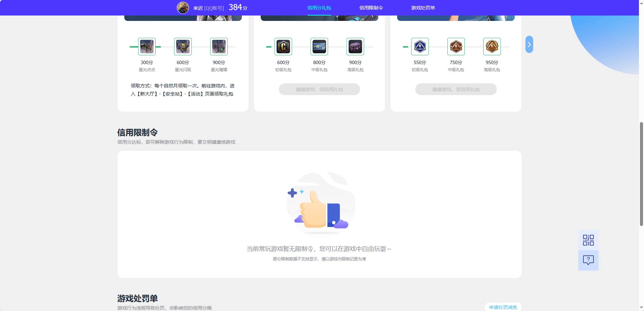Viewport: 644px width, 311px height.
Task: Click the 信用分达标 subtitle text
Action: [x=176, y=142]
